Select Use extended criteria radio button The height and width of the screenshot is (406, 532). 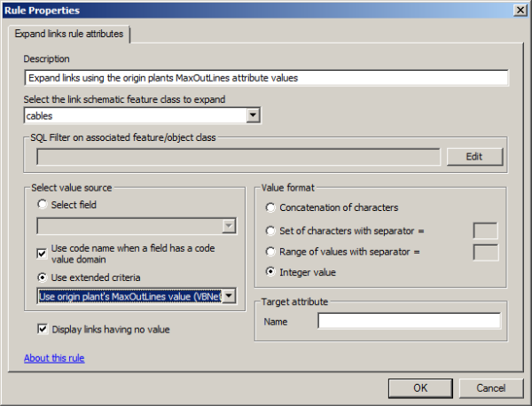[x=42, y=277]
